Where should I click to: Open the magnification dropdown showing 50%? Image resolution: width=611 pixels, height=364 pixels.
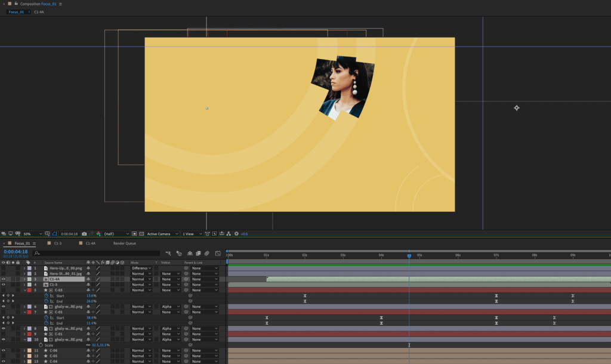(32, 234)
